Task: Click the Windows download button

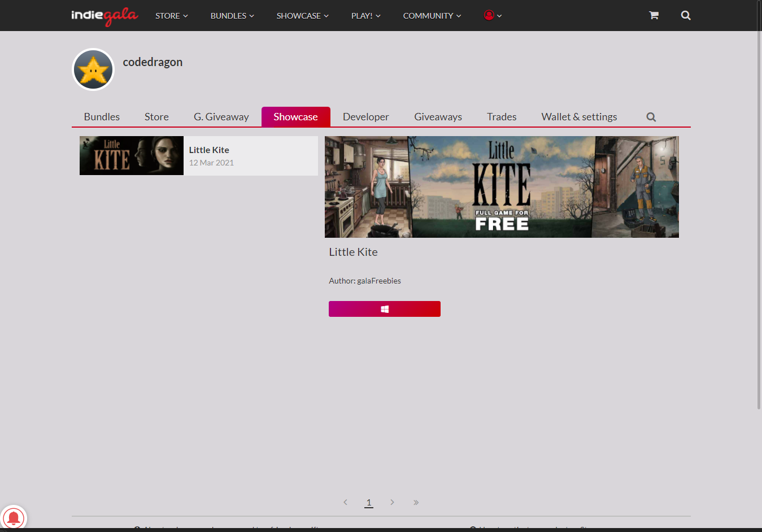Action: (385, 309)
